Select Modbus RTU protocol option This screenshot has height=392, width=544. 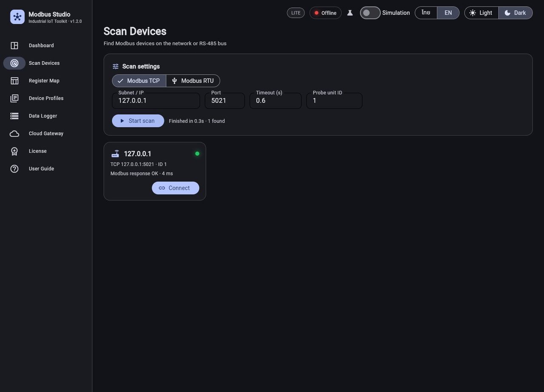point(193,81)
